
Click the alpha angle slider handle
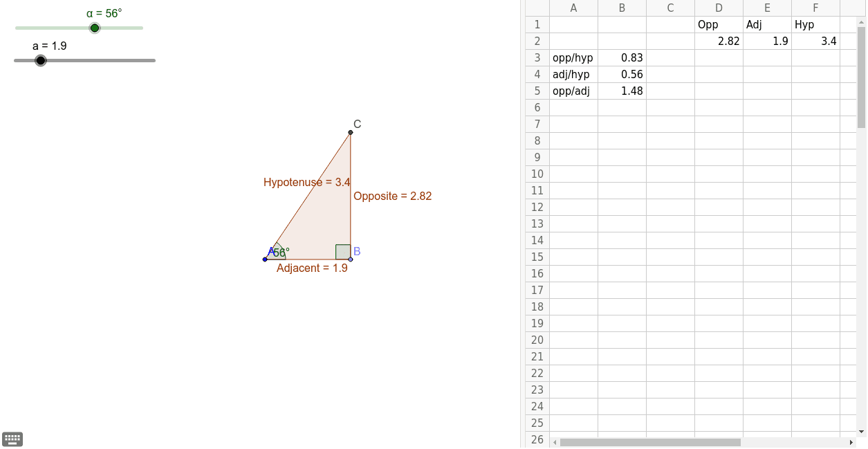click(95, 28)
